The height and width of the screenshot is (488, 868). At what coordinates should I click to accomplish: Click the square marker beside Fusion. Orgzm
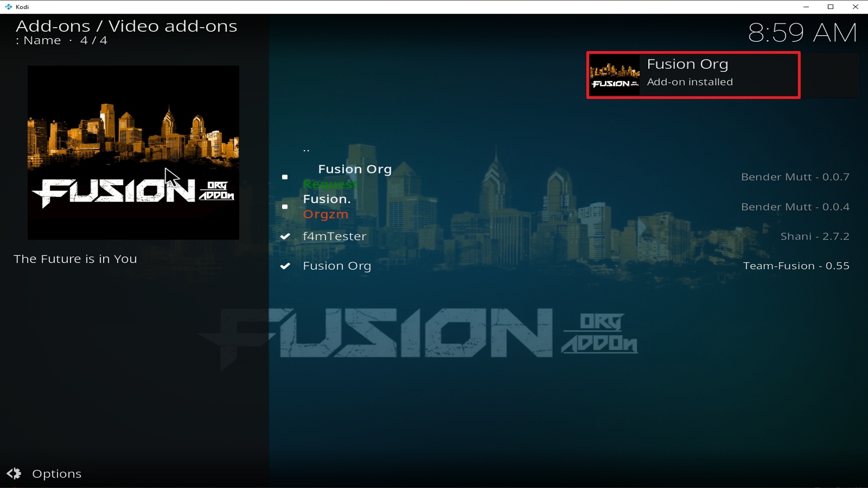pos(285,207)
